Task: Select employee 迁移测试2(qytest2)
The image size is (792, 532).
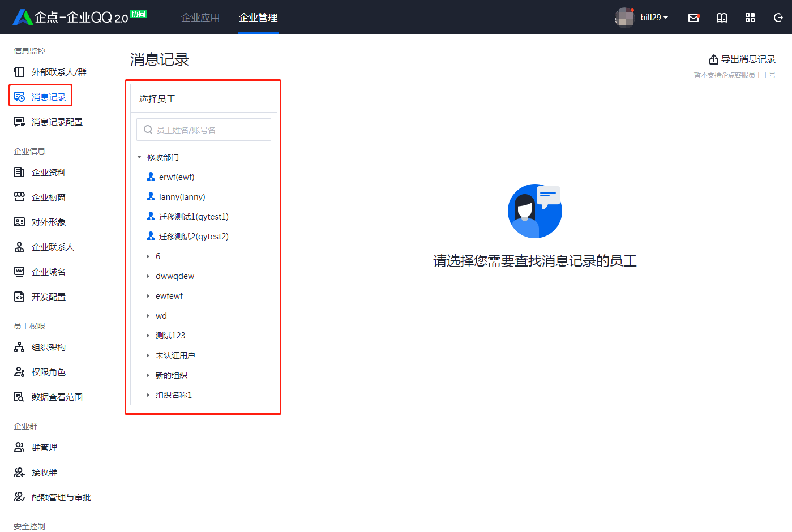Action: [194, 236]
